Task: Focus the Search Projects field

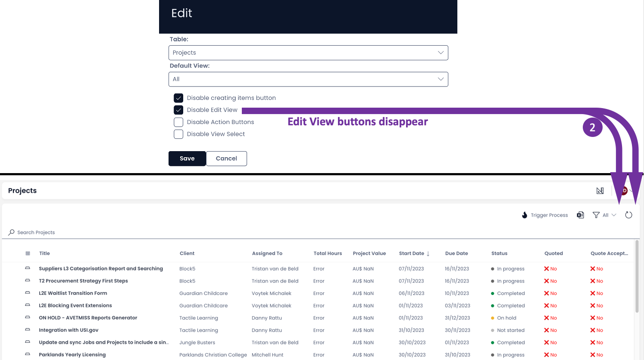Action: [x=321, y=233]
